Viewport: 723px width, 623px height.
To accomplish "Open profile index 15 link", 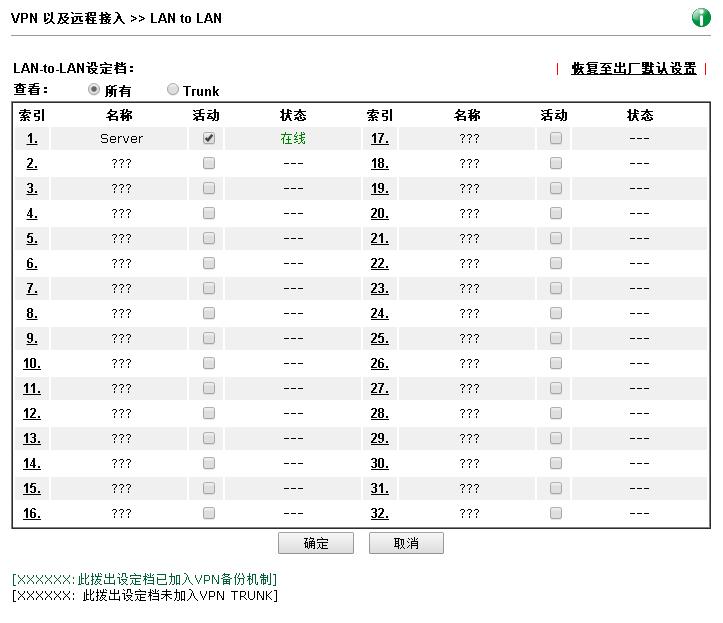I will (32, 488).
